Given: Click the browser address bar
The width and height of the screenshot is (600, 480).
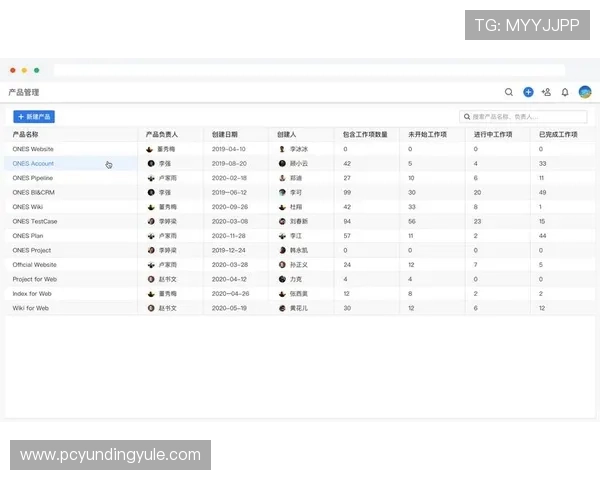Looking at the screenshot, I should [x=309, y=70].
